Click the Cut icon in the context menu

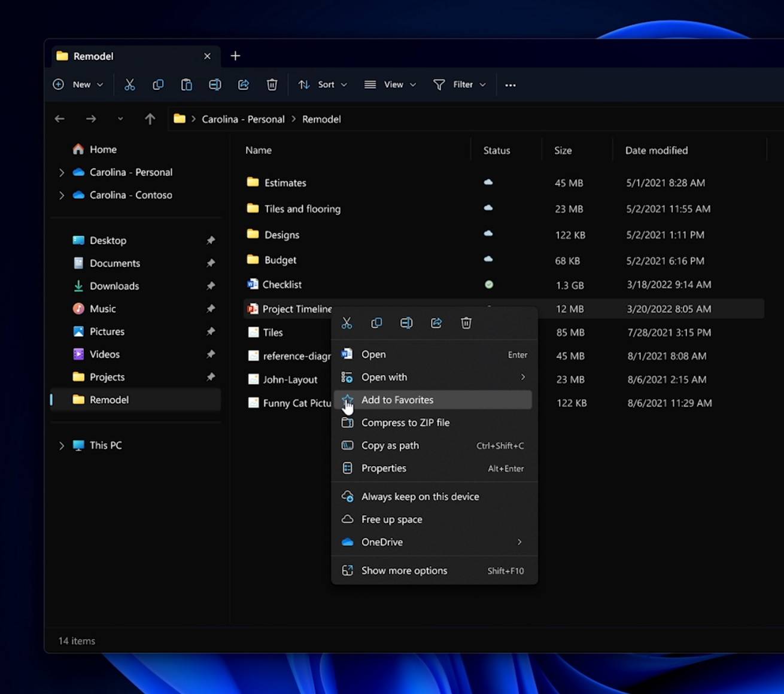[347, 323]
